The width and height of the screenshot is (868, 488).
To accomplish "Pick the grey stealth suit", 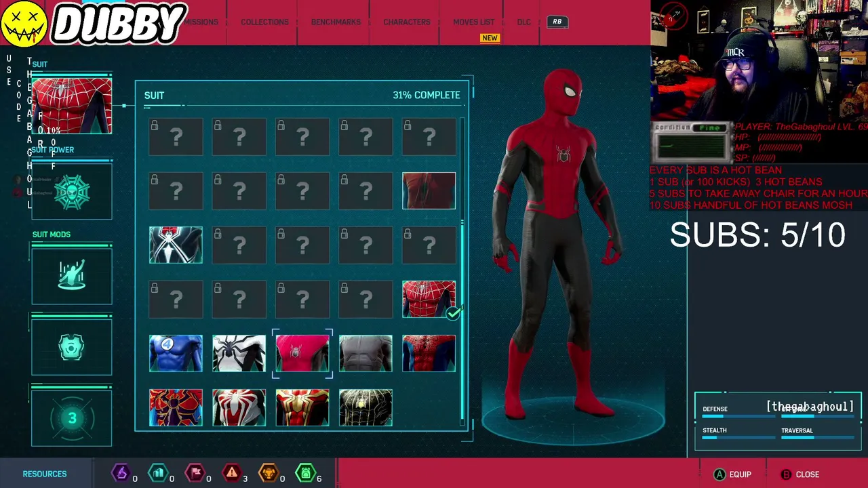I will point(366,353).
